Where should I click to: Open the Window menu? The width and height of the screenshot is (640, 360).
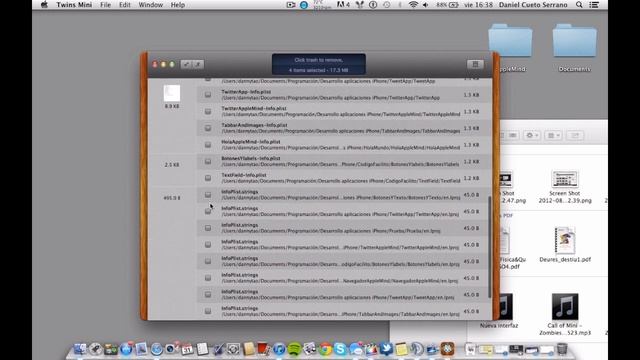151,5
